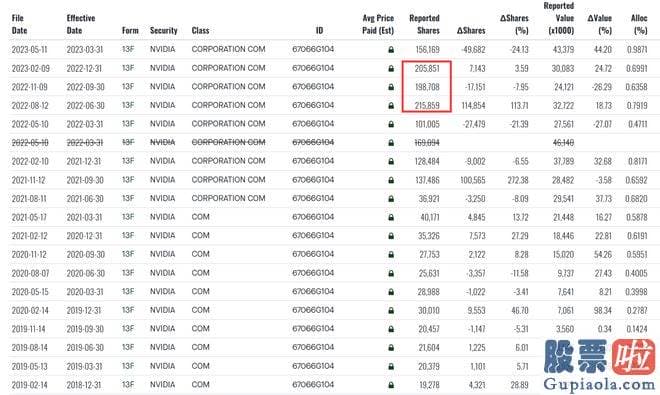
Task: Click the Form column header
Action: point(130,30)
